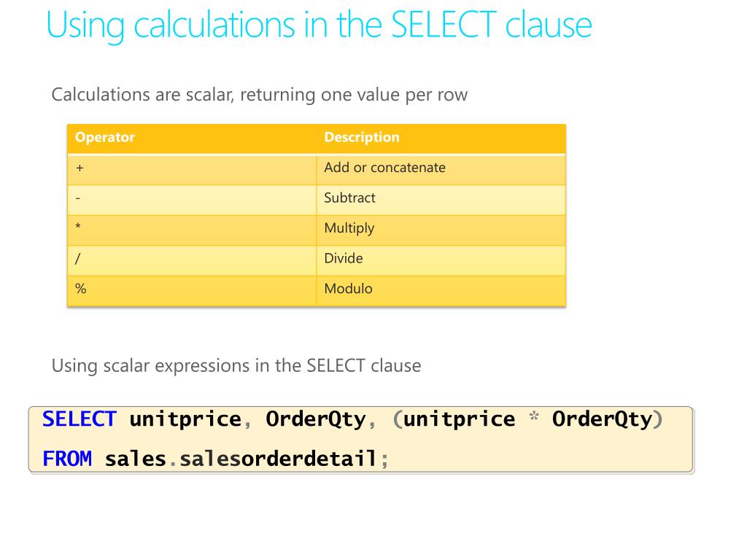
Task: Select the 'Divide' description cell
Action: [x=441, y=260]
